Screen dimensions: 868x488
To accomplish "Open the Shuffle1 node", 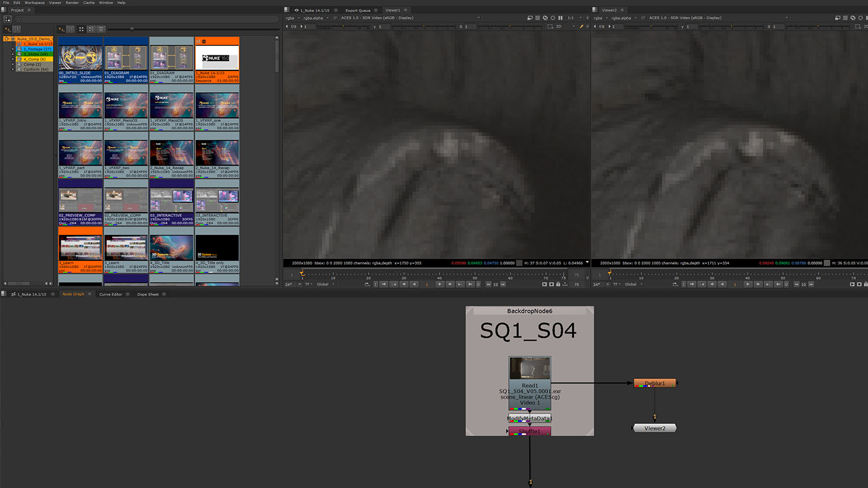I will click(x=529, y=431).
